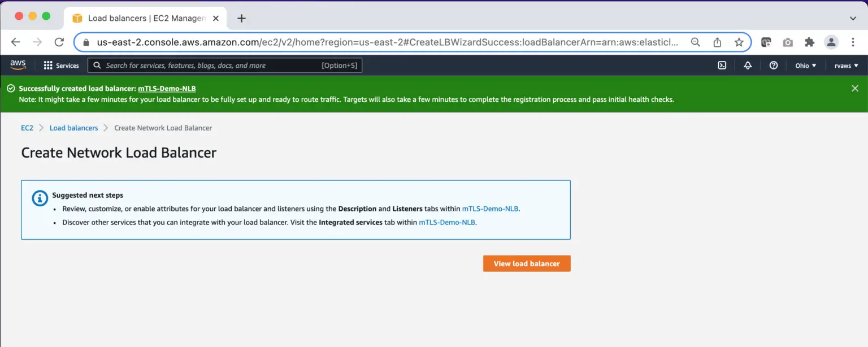Click the share page icon in address bar
Screen dimensions: 868x347
pyautogui.click(x=717, y=42)
